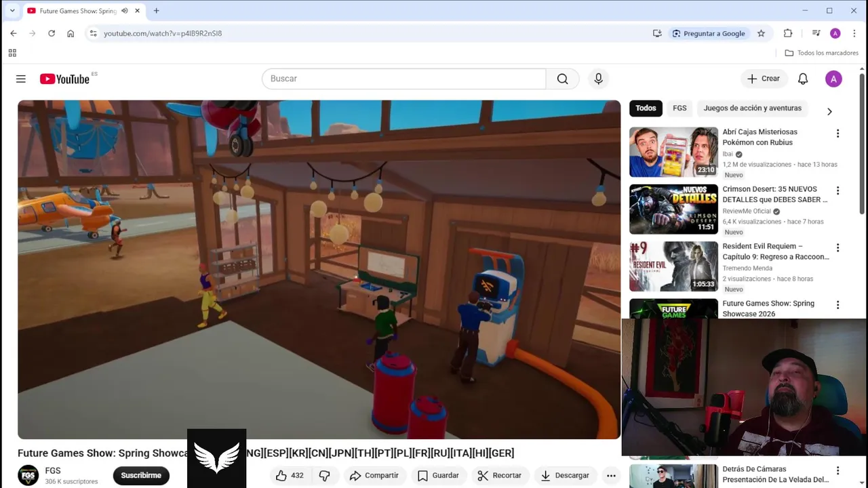Screen dimensions: 868x488
Task: Open the media controls icon in toolbar
Action: click(x=816, y=33)
